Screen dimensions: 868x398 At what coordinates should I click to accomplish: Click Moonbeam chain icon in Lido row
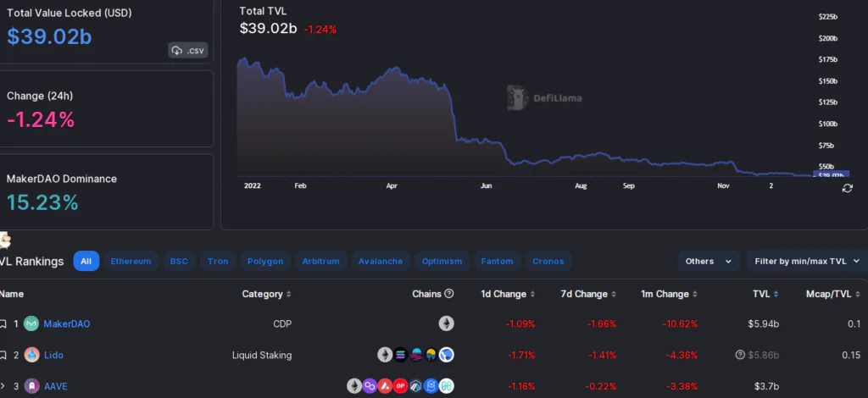(x=415, y=354)
